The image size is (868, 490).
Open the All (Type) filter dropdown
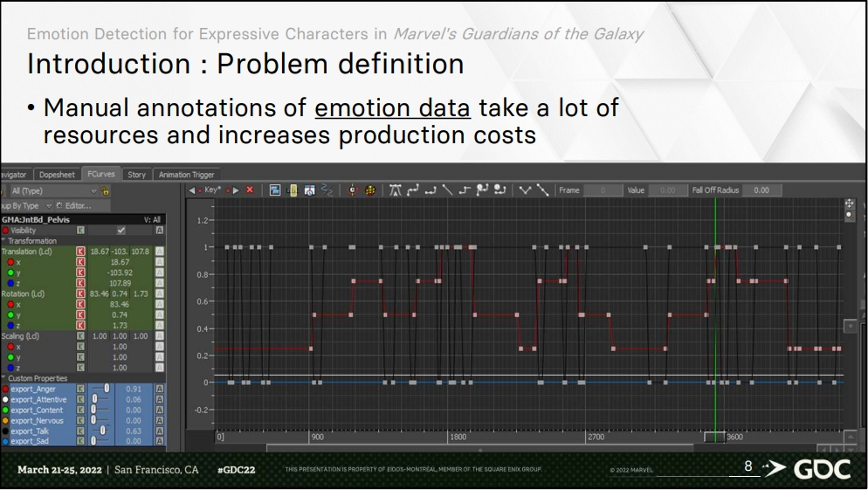(54, 191)
